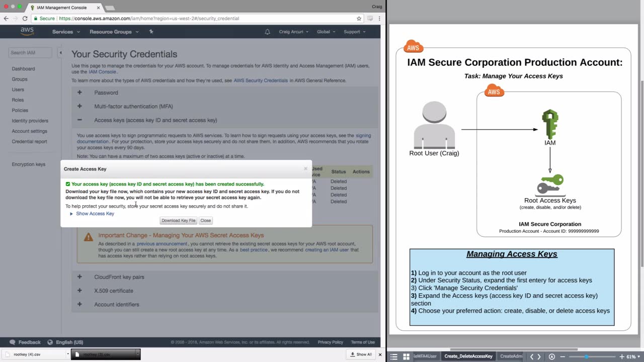
Task: Click the Feedback speech bubble icon
Action: click(13, 342)
